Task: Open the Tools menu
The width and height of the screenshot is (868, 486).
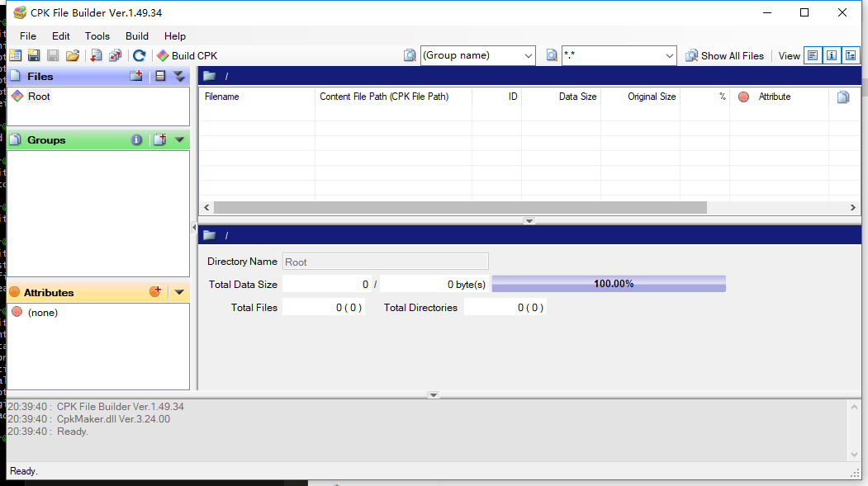Action: pyautogui.click(x=97, y=36)
